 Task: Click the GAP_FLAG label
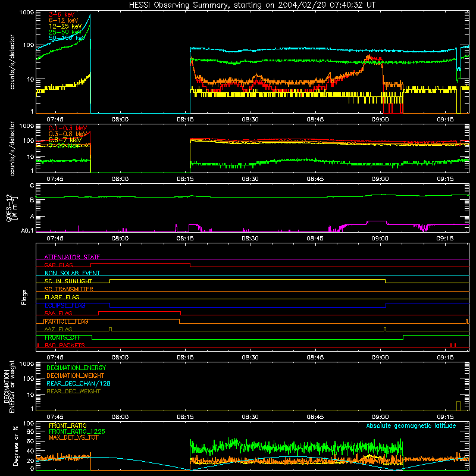[x=58, y=265]
